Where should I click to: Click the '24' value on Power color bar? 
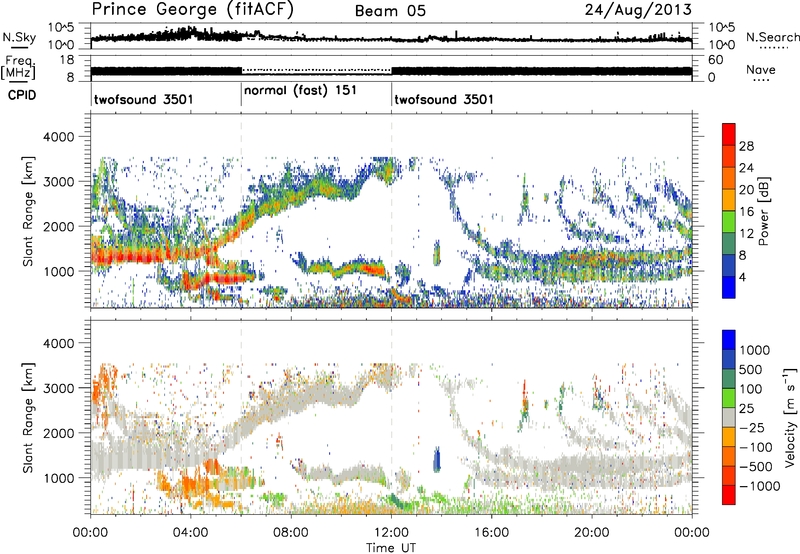pyautogui.click(x=746, y=168)
